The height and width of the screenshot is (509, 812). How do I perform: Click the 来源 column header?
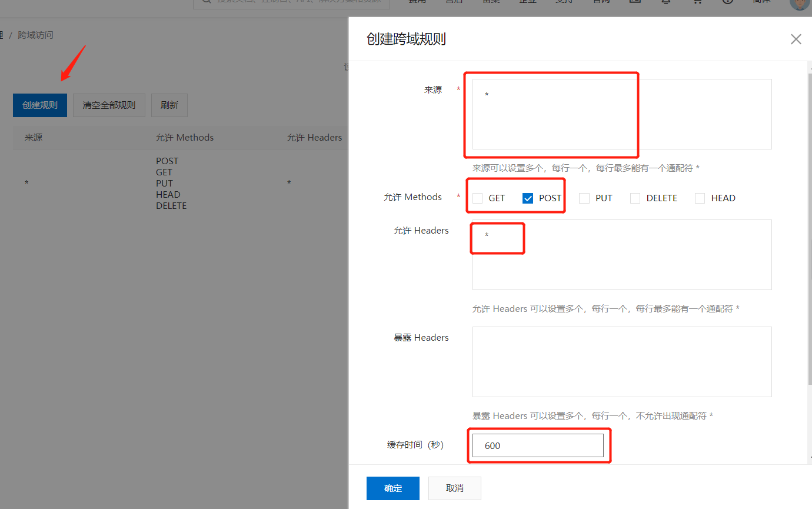click(x=34, y=138)
